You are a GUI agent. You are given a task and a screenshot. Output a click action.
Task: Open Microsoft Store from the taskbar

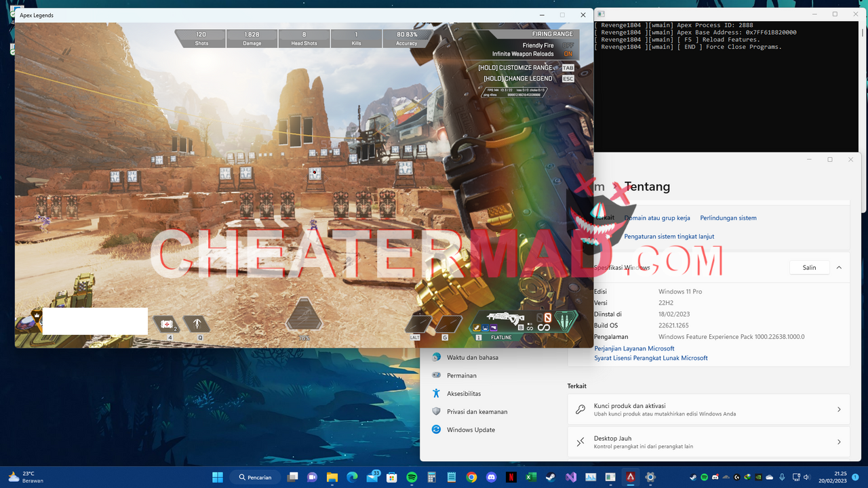pyautogui.click(x=392, y=477)
